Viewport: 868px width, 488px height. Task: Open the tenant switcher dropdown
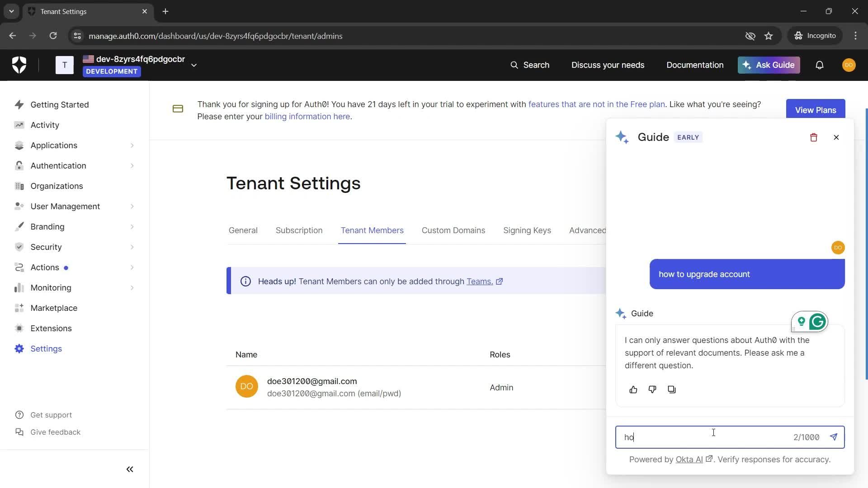193,65
